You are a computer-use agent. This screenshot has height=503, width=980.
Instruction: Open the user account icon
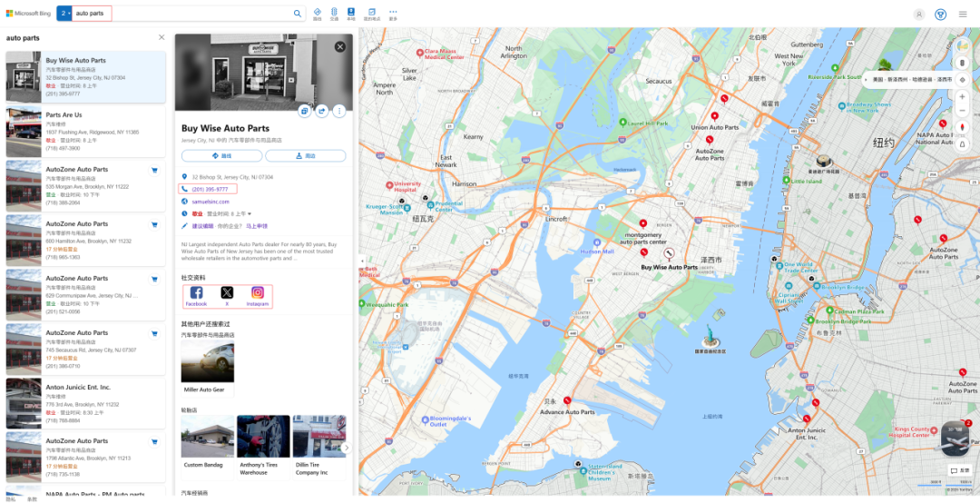pyautogui.click(x=918, y=15)
